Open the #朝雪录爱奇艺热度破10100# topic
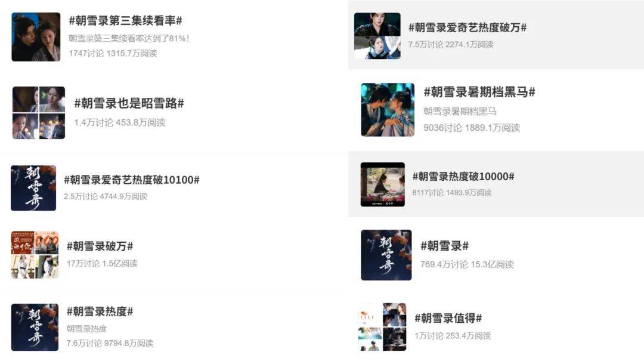Image resolution: width=644 pixels, height=361 pixels. 132,180
